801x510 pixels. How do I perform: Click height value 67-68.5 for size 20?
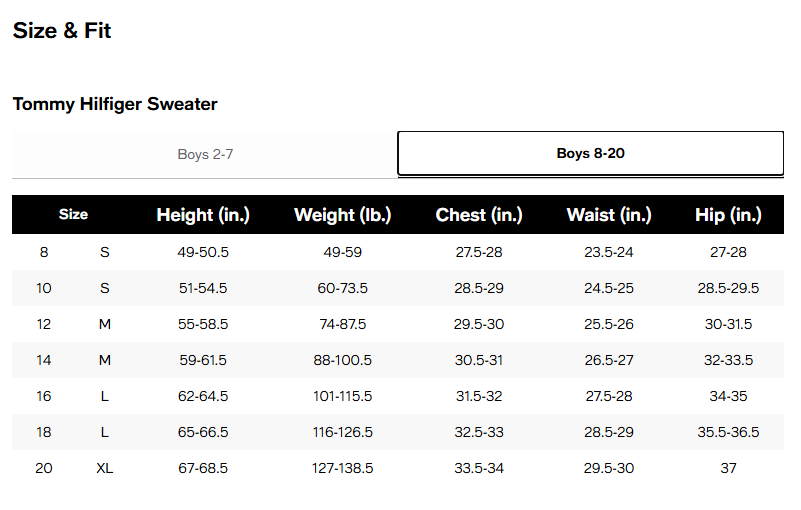[203, 468]
